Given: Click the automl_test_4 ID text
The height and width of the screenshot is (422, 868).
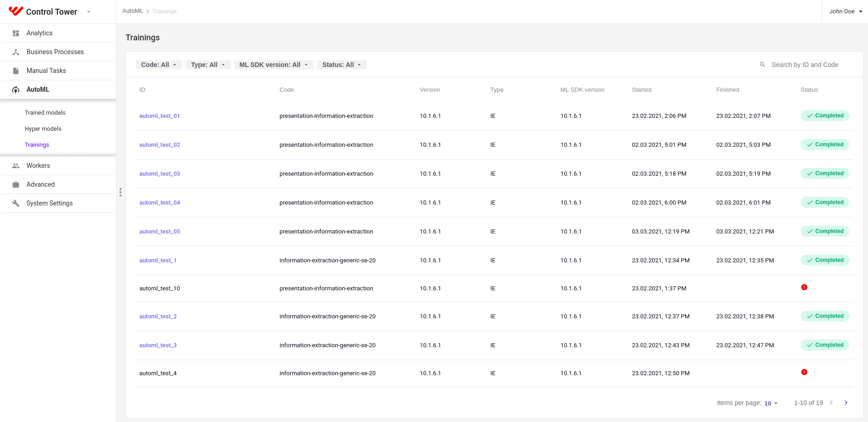Looking at the screenshot, I should click(x=158, y=373).
